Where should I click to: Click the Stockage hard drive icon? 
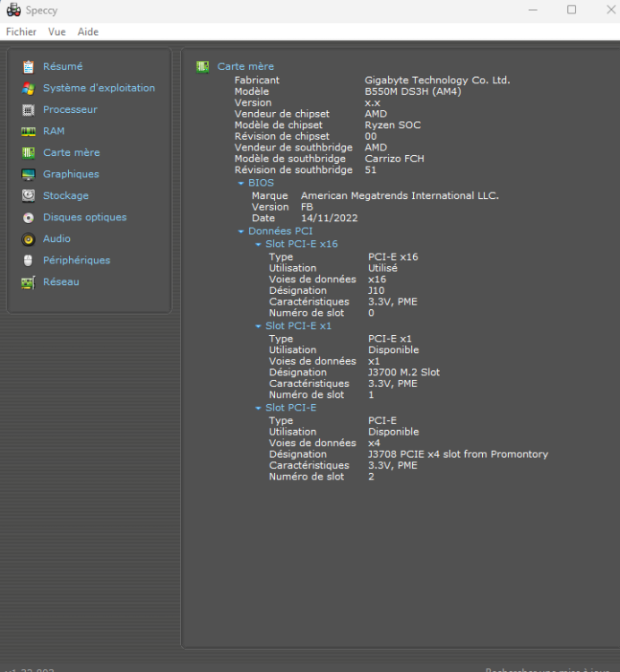tap(29, 196)
